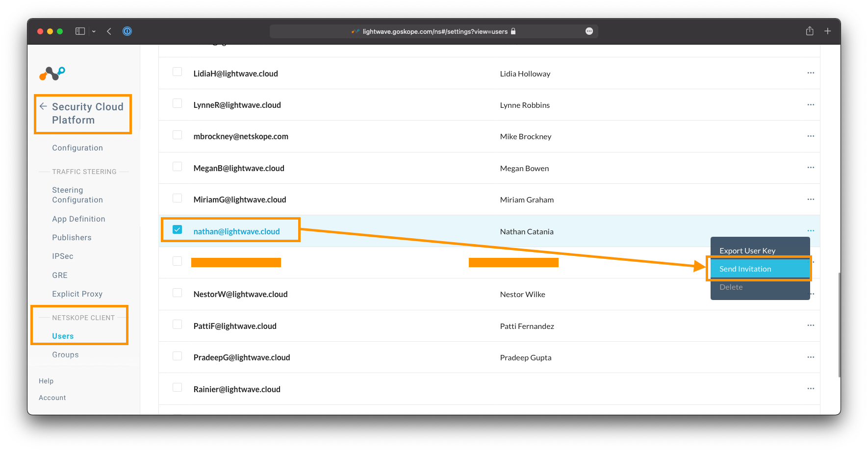Open a new tab with plus icon

(827, 31)
